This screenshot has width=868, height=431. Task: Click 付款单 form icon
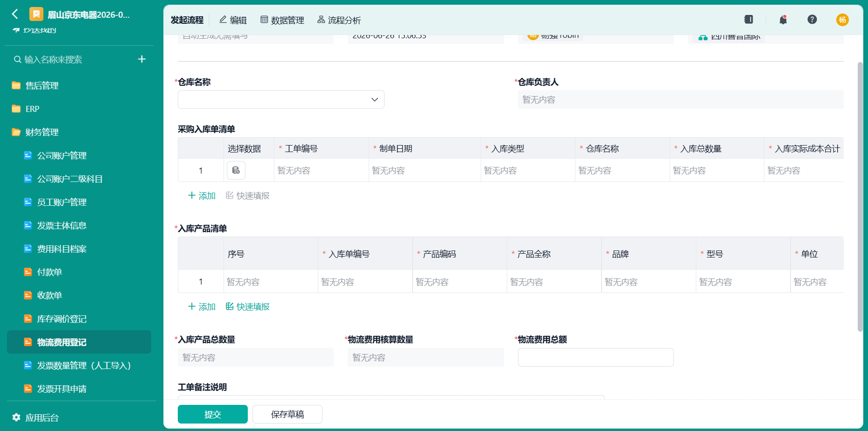[28, 272]
